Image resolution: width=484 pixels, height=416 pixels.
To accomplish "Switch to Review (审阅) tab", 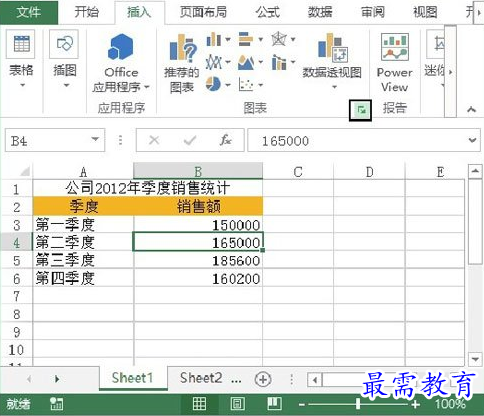I will (373, 12).
